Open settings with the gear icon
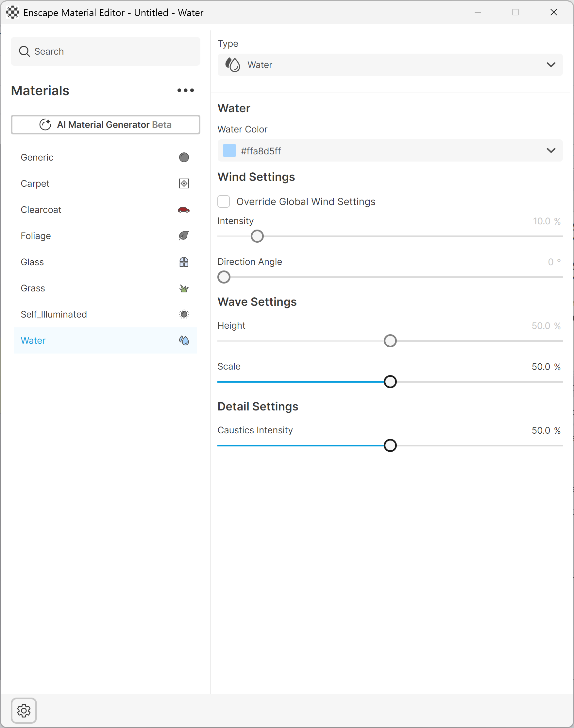 (24, 711)
